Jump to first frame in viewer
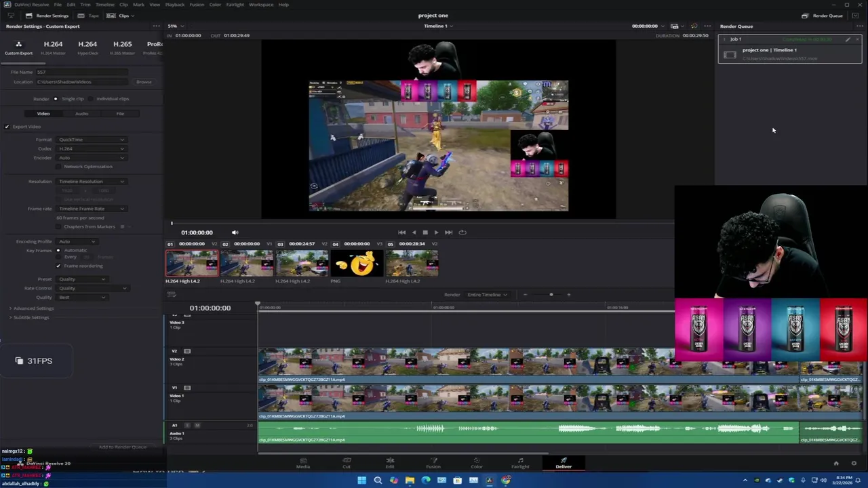The width and height of the screenshot is (868, 488). click(x=402, y=232)
